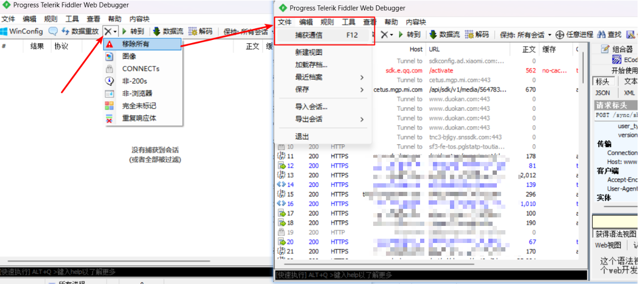Screen dimensions: 644x284
Task: Switch to XML tab in inspector
Action: [x=629, y=93]
